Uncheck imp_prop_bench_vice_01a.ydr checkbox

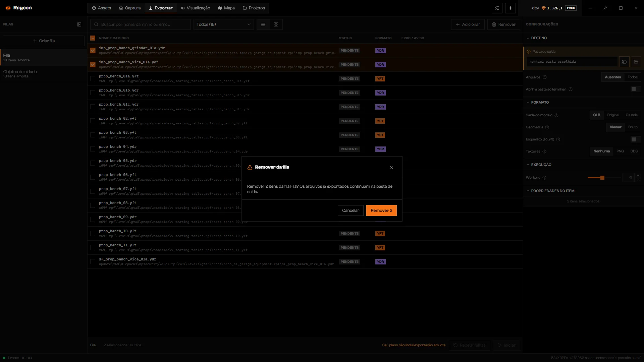[93, 65]
